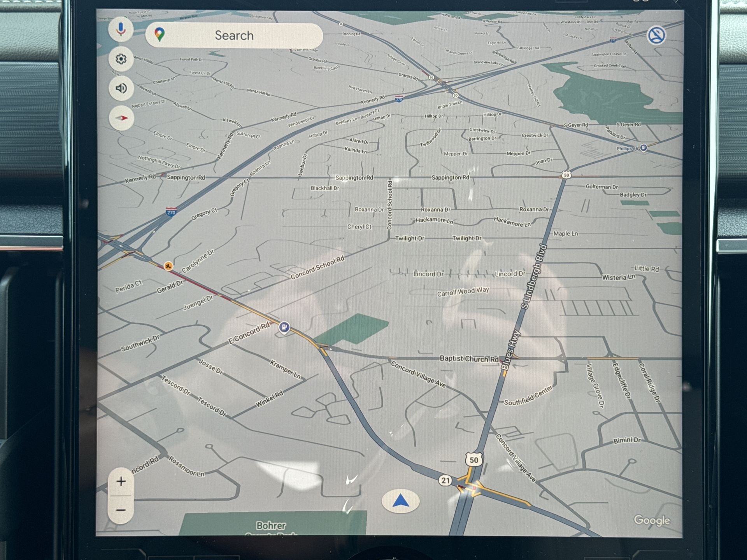Toggle the navigation sound volume icon
Screen dimensions: 747x560
[121, 88]
